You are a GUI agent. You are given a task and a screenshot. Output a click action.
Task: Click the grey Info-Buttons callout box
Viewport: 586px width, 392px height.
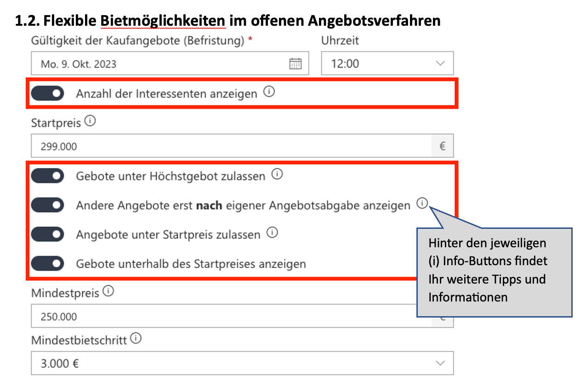[x=494, y=271]
